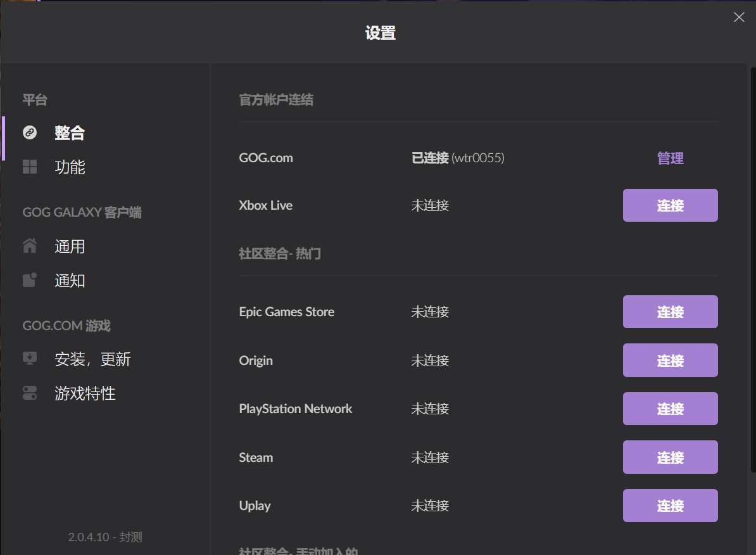Click the 功能 grid icon

[30, 167]
